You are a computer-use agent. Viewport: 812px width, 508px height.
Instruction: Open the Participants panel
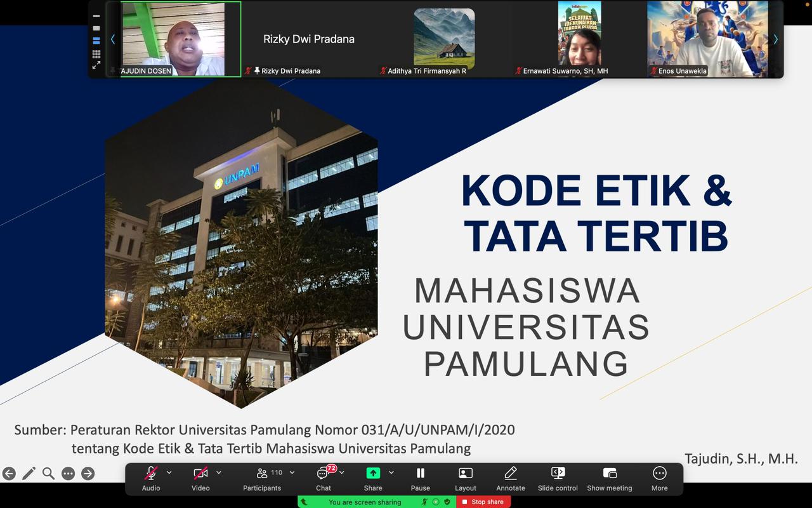click(x=262, y=479)
